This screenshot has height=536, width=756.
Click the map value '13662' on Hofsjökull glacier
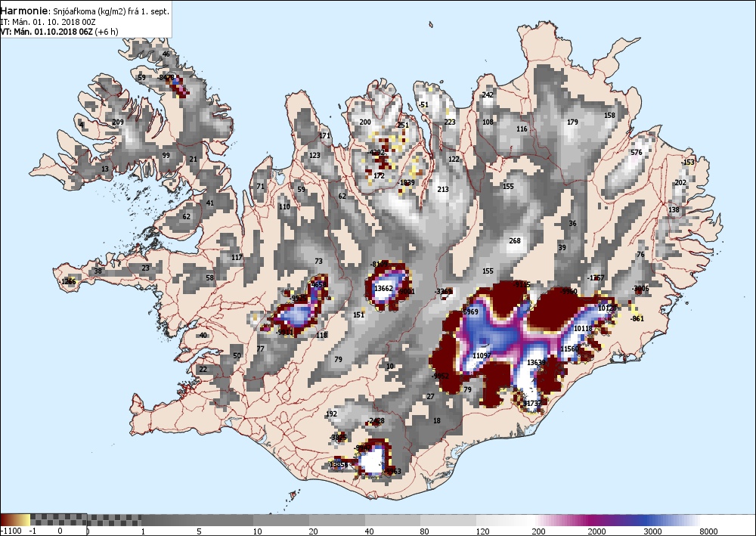[384, 288]
